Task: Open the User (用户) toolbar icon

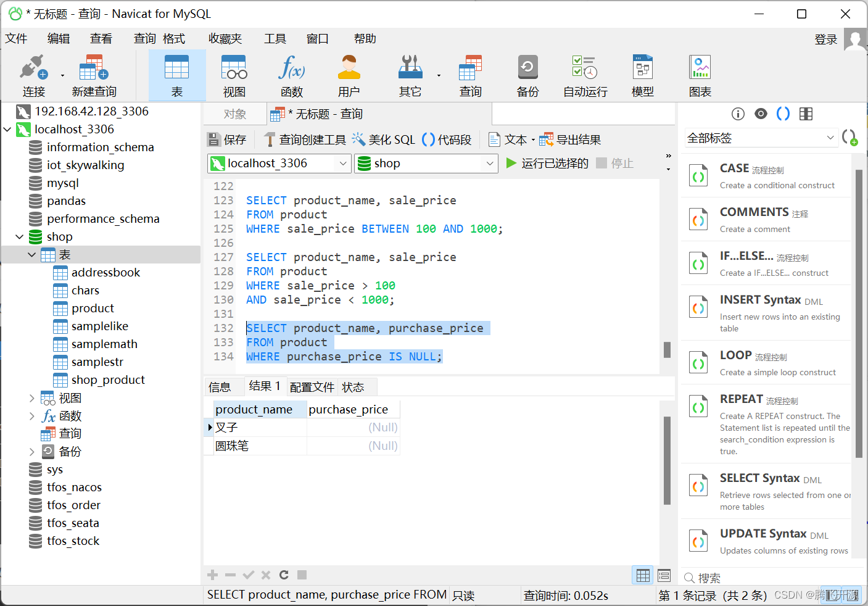Action: (349, 75)
